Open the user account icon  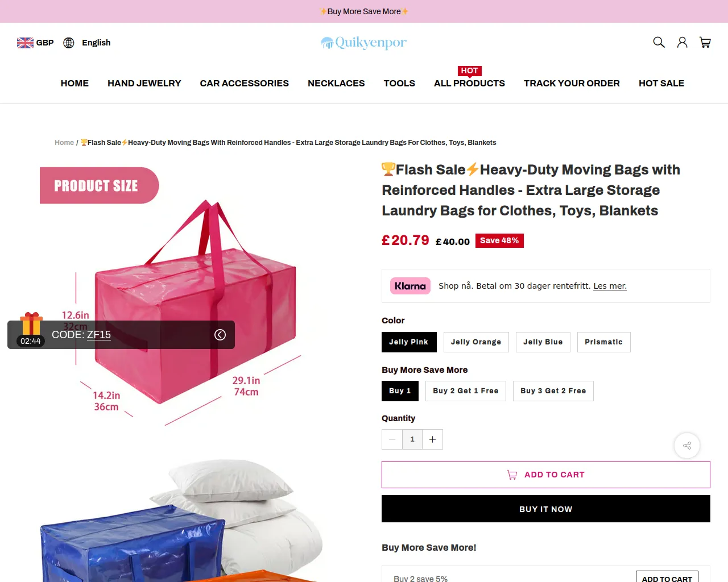682,42
